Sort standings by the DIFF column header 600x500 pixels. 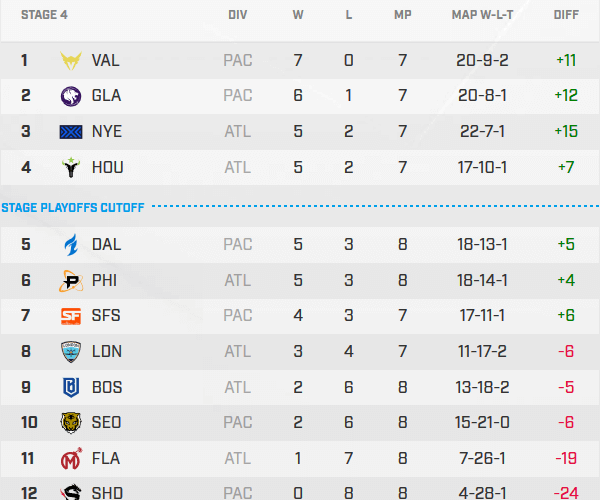click(566, 15)
